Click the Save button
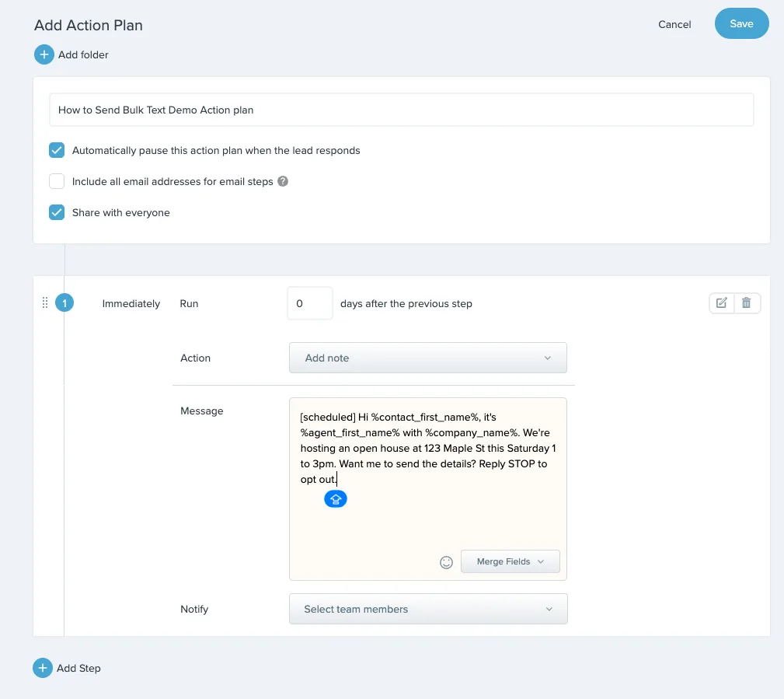The width and height of the screenshot is (784, 699). click(x=741, y=23)
